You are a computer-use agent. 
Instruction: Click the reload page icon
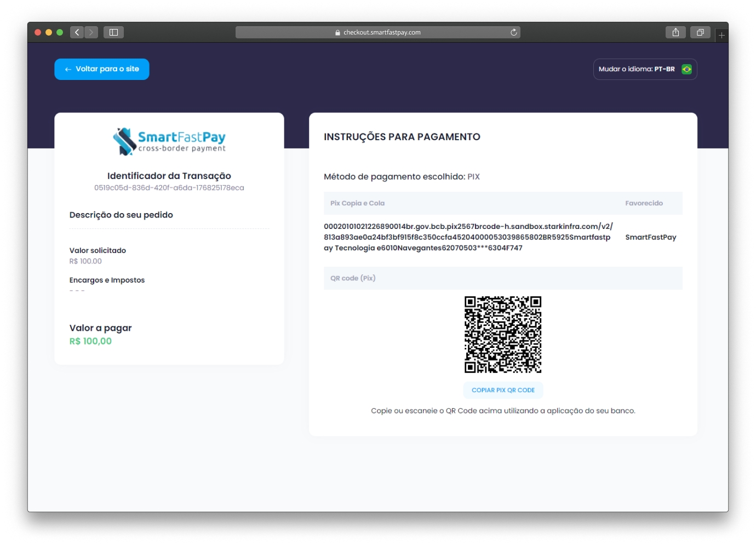tap(514, 32)
